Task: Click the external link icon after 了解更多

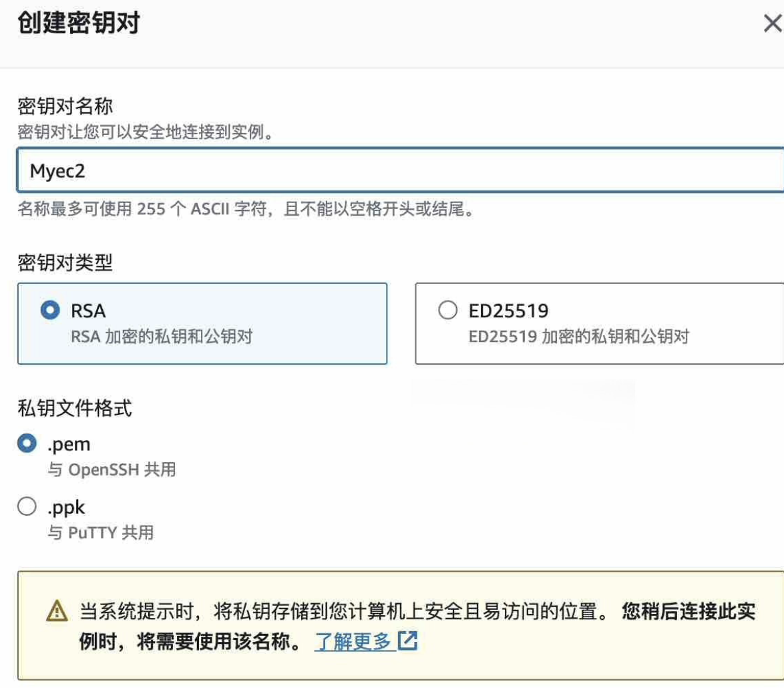Action: point(407,641)
